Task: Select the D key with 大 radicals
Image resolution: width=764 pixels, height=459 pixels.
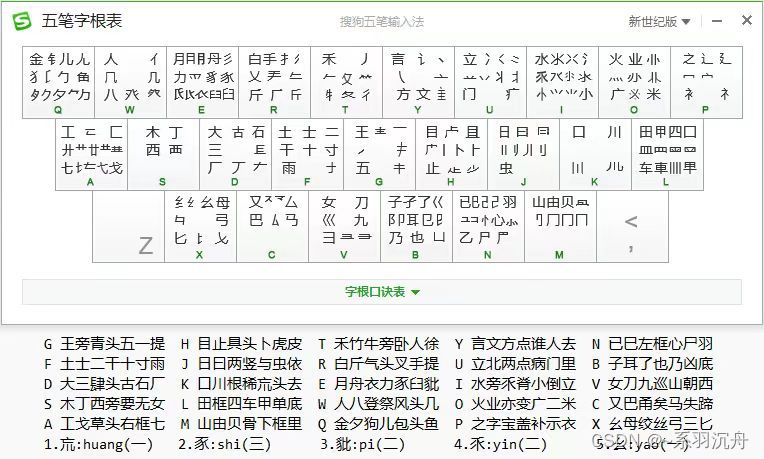Action: pyautogui.click(x=236, y=154)
